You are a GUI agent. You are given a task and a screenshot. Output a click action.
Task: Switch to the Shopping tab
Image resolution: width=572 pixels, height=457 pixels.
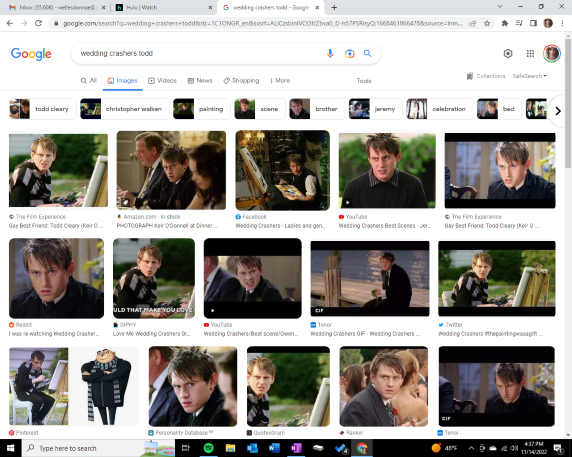point(241,81)
